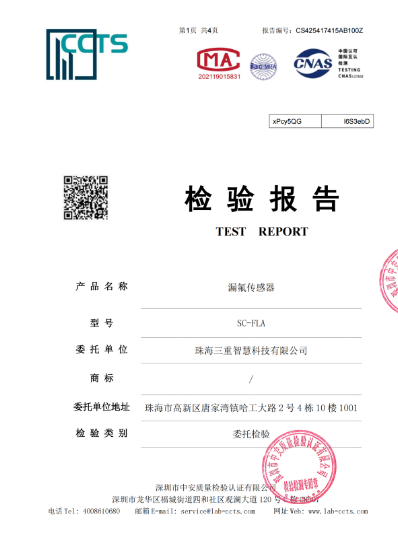This screenshot has height=559, width=398.
Task: Click the telephone number 4008610680
Action: click(x=101, y=511)
